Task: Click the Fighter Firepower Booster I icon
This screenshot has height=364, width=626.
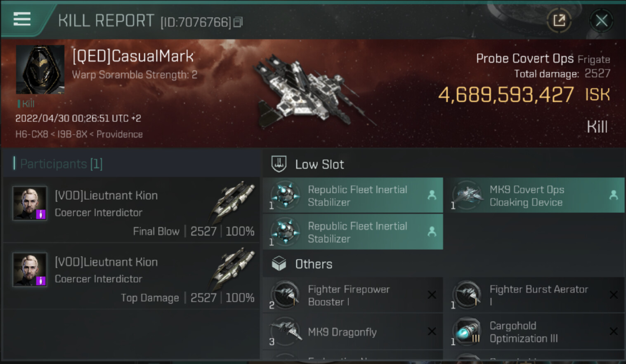Action: [x=286, y=295]
